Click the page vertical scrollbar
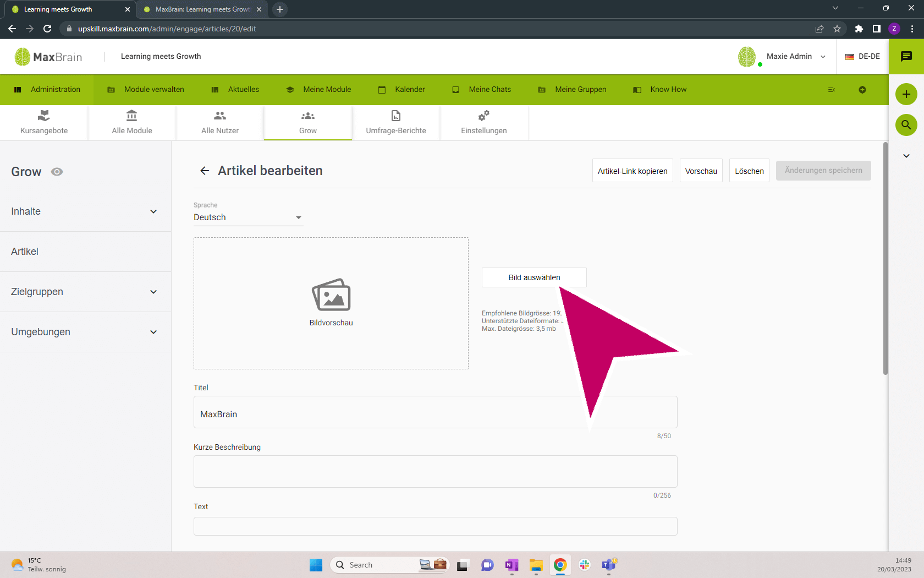 point(886,259)
